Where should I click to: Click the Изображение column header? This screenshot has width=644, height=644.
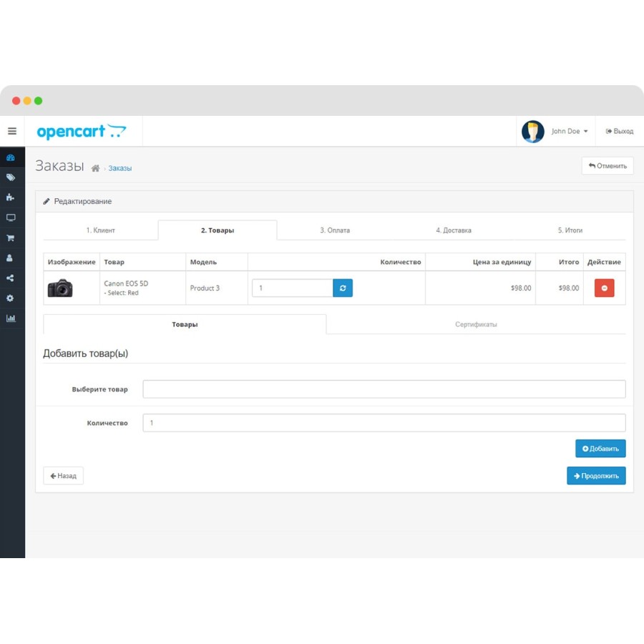72,262
